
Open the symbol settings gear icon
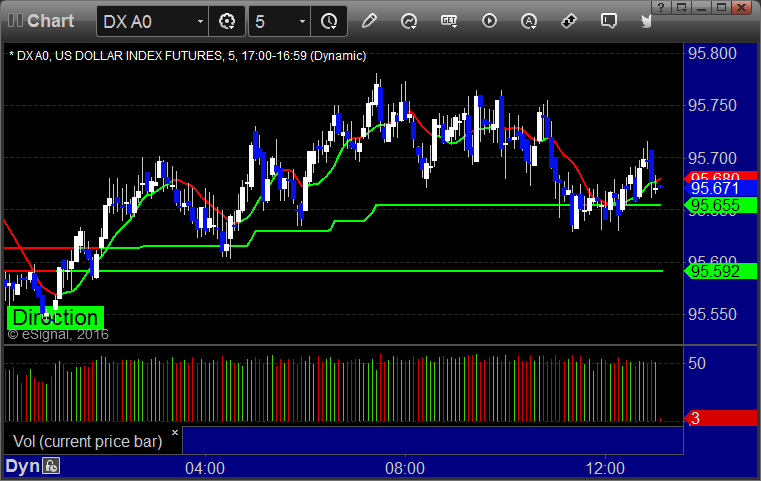click(x=227, y=21)
